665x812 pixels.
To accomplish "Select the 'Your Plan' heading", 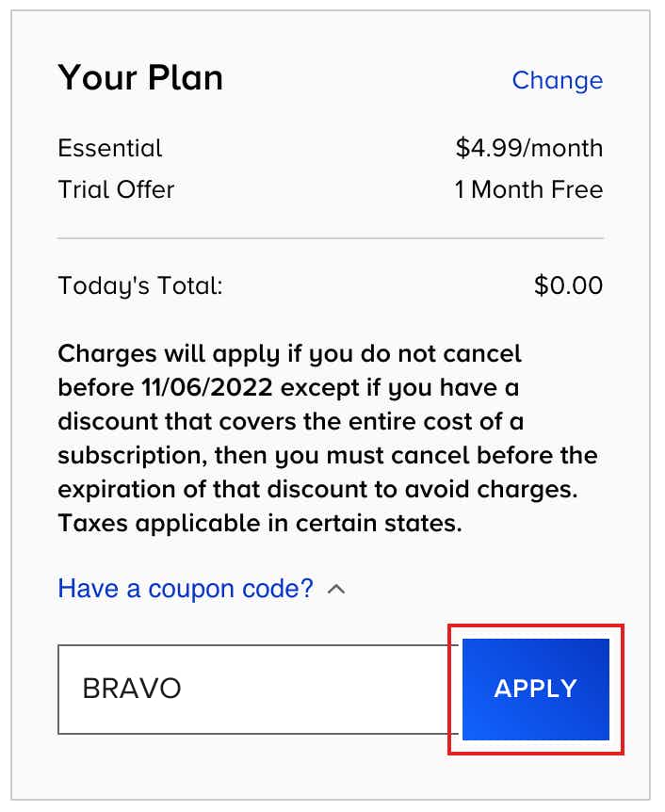I will pyautogui.click(x=140, y=77).
